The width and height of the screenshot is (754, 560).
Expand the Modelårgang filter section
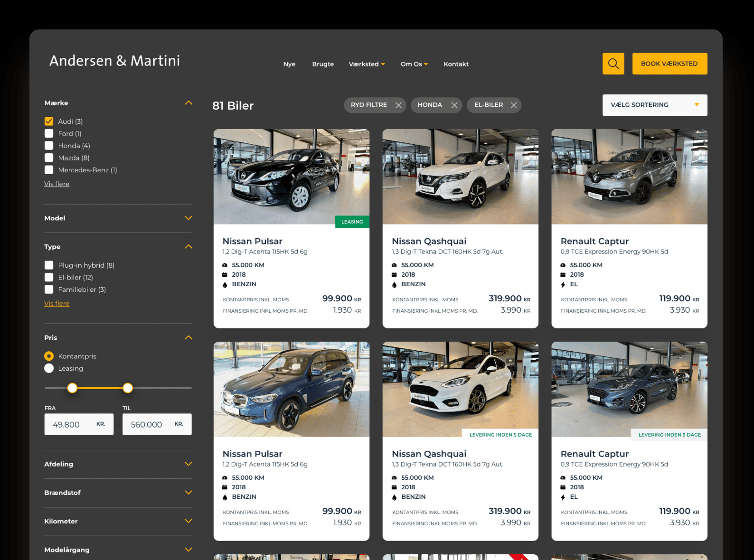[x=188, y=549]
